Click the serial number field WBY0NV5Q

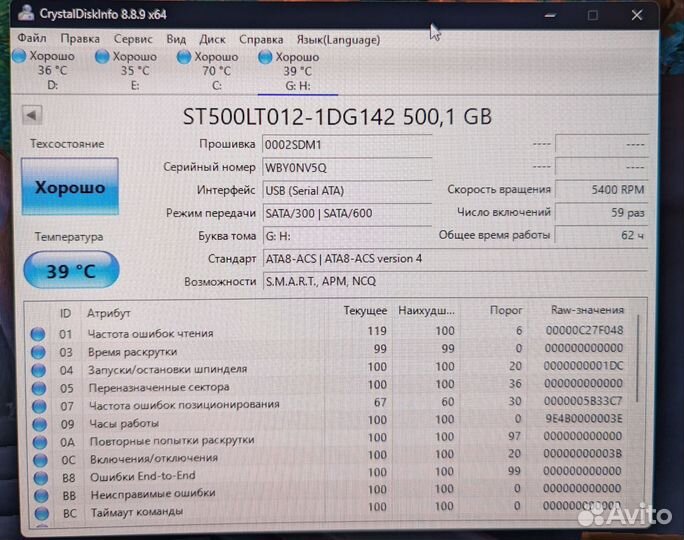click(x=347, y=167)
